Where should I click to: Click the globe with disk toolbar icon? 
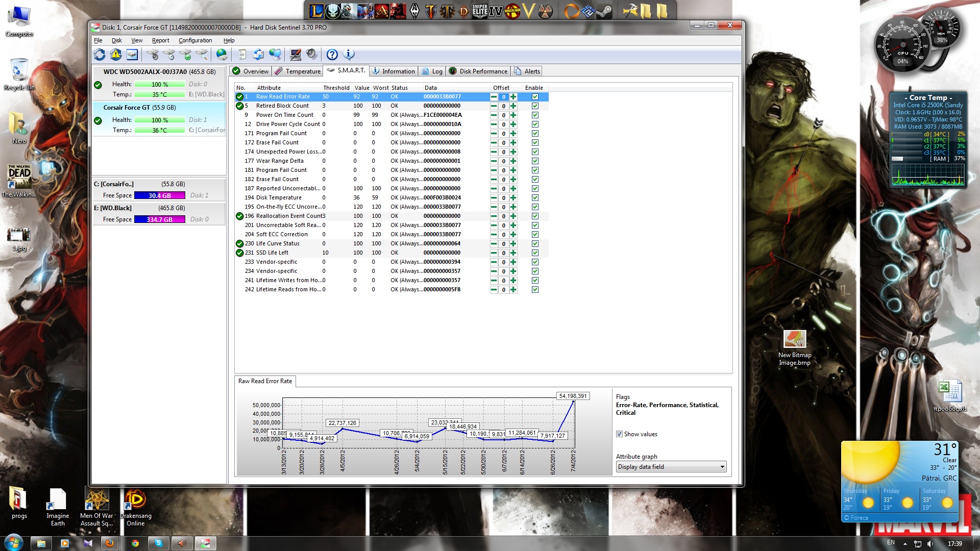point(222,55)
